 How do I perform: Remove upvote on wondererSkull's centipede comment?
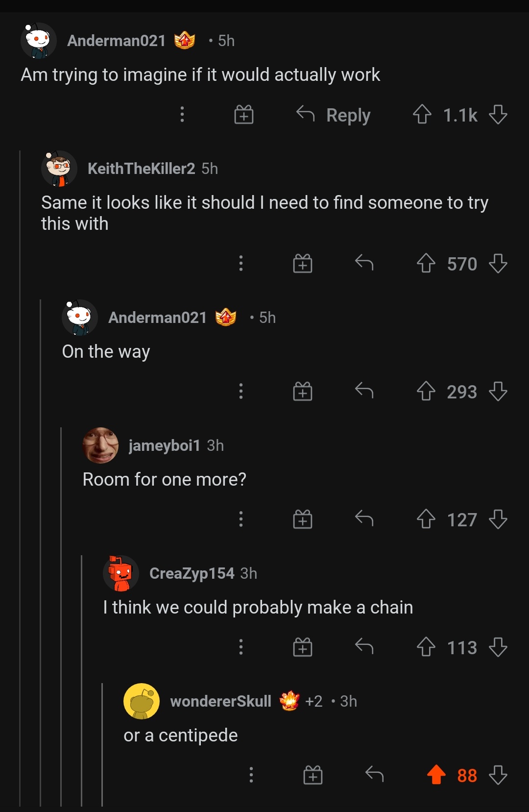point(436,775)
